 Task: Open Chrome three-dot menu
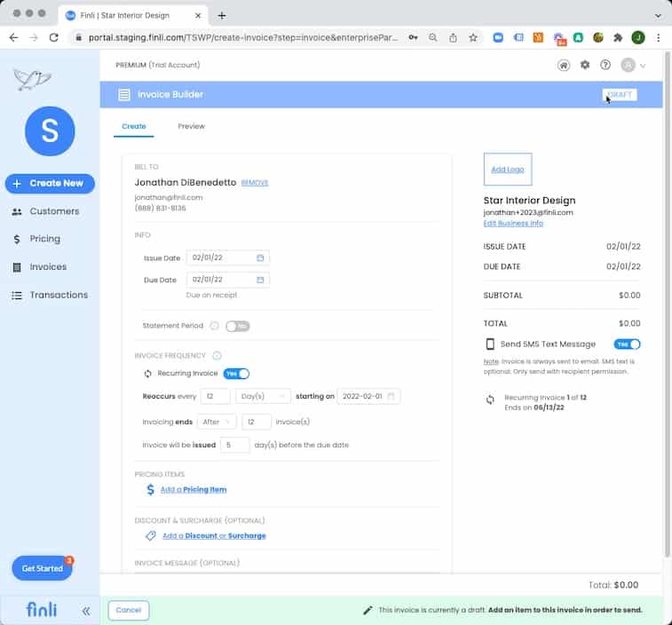click(659, 37)
